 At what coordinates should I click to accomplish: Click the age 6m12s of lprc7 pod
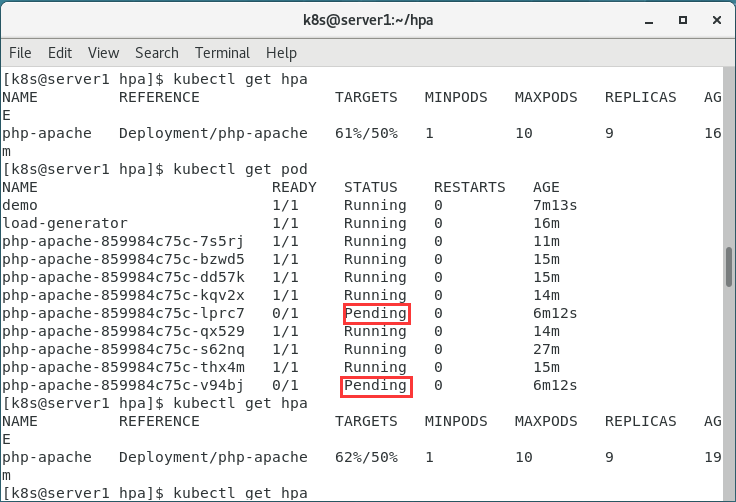tap(555, 313)
